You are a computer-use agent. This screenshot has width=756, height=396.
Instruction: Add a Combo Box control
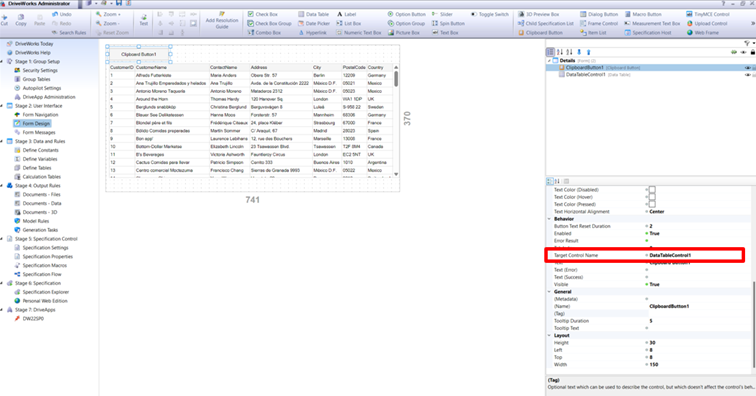coord(264,32)
